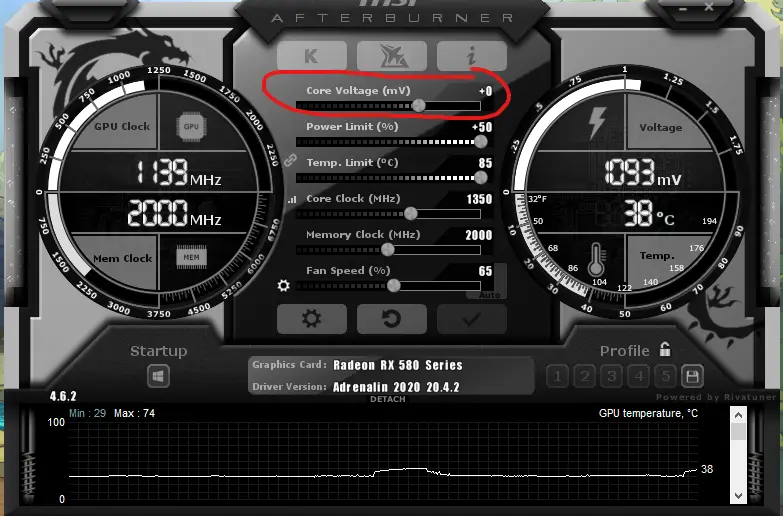
Task: Click the lightning bolt voltage icon
Action: (x=596, y=123)
